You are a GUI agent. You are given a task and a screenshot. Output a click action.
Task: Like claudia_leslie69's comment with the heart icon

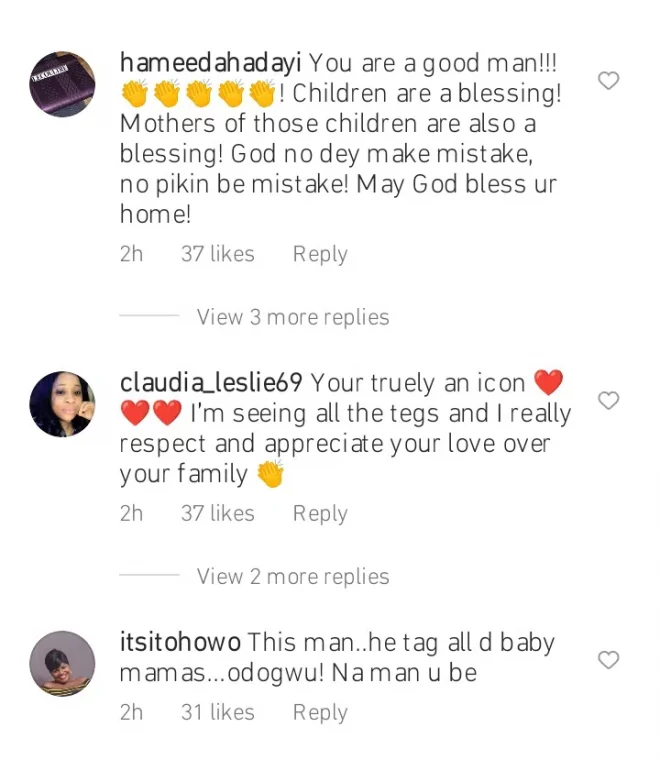click(x=608, y=401)
